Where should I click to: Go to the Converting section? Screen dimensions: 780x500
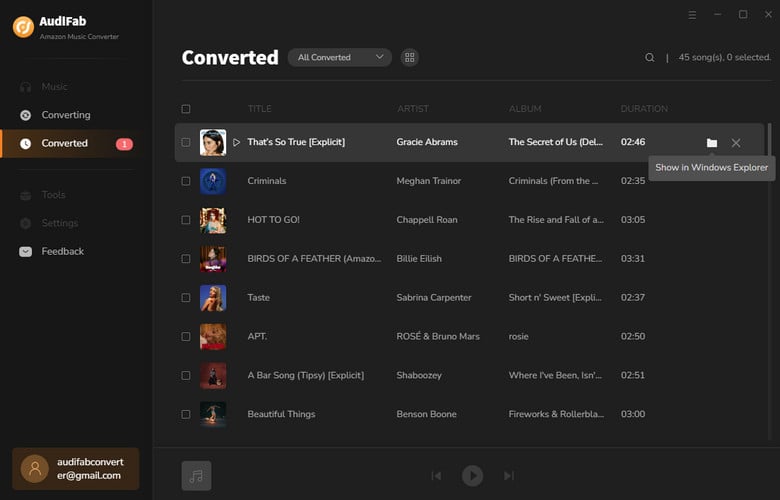[55, 115]
